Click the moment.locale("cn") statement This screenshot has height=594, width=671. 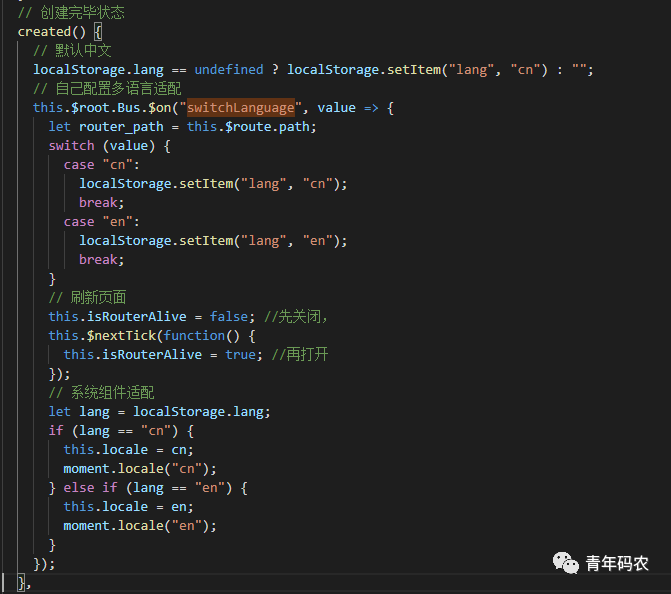140,469
